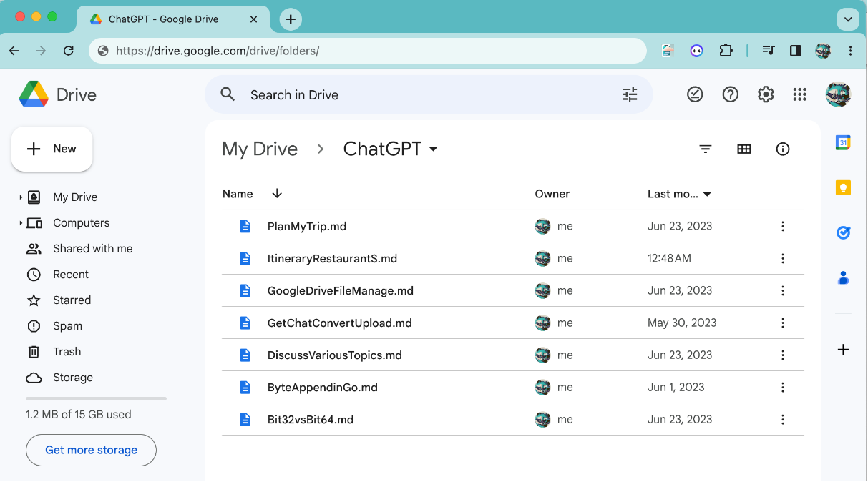Image resolution: width=868 pixels, height=482 pixels.
Task: Get add-ons with plus icon
Action: click(x=843, y=350)
